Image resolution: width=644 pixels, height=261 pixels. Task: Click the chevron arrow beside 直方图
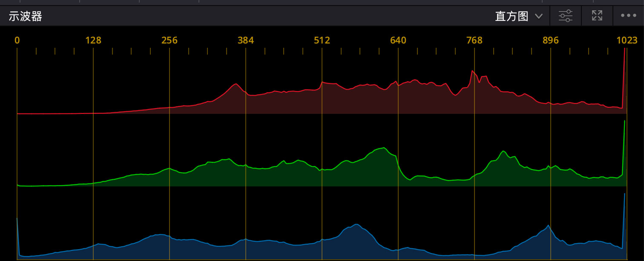click(539, 16)
